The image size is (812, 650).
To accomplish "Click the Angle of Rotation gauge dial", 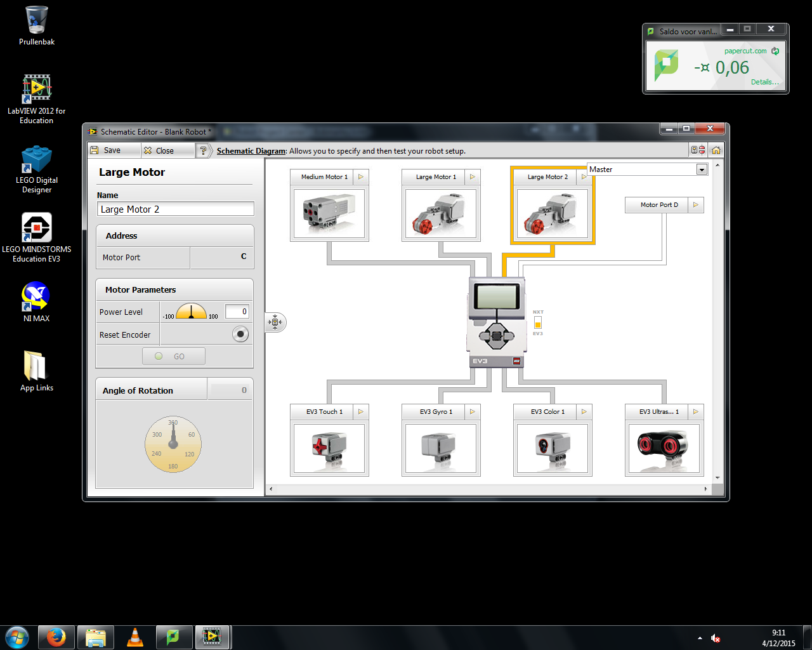I will (x=173, y=444).
